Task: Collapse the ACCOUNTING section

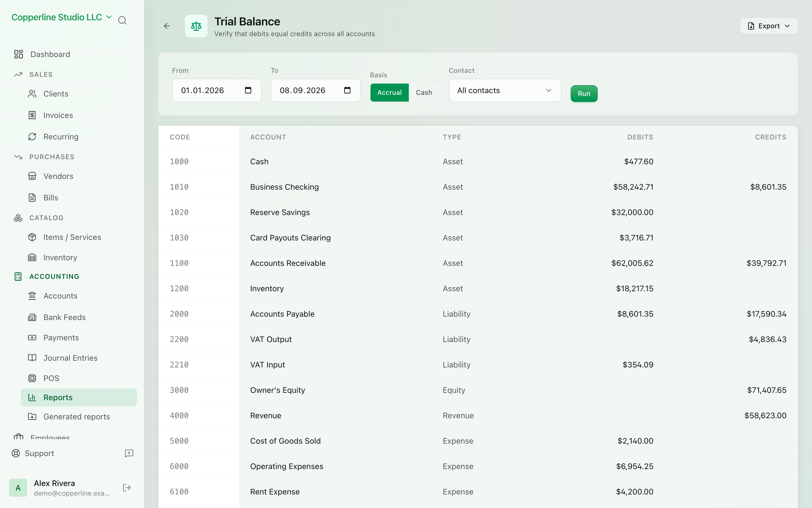Action: coord(54,277)
